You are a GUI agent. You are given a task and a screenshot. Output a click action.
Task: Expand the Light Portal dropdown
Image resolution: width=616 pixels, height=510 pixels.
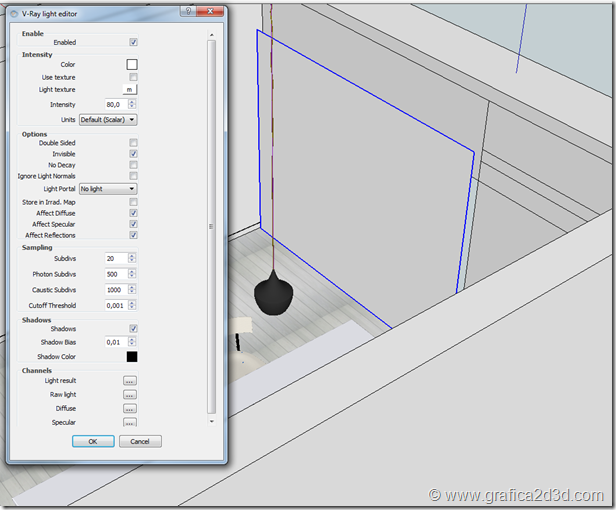click(x=108, y=188)
